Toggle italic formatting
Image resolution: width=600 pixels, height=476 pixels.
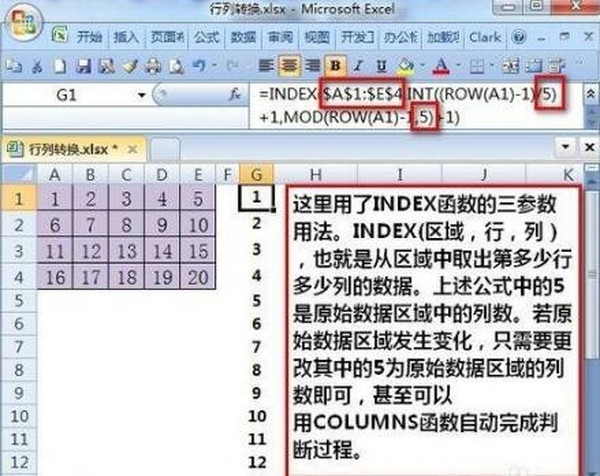tap(359, 66)
